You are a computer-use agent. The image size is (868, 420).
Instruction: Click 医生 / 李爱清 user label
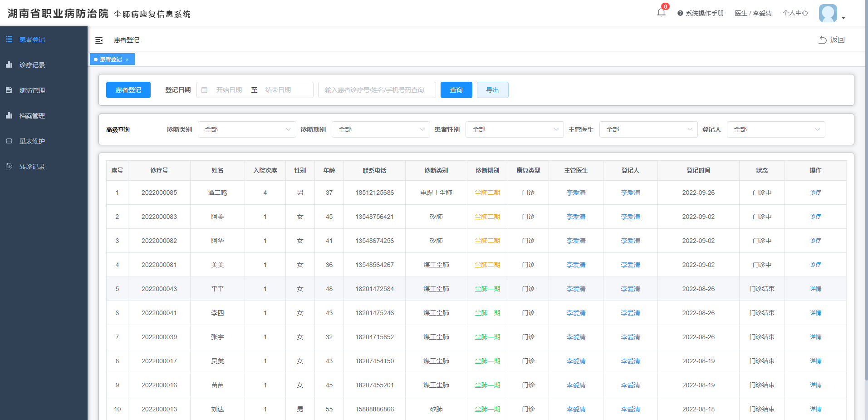pyautogui.click(x=753, y=13)
